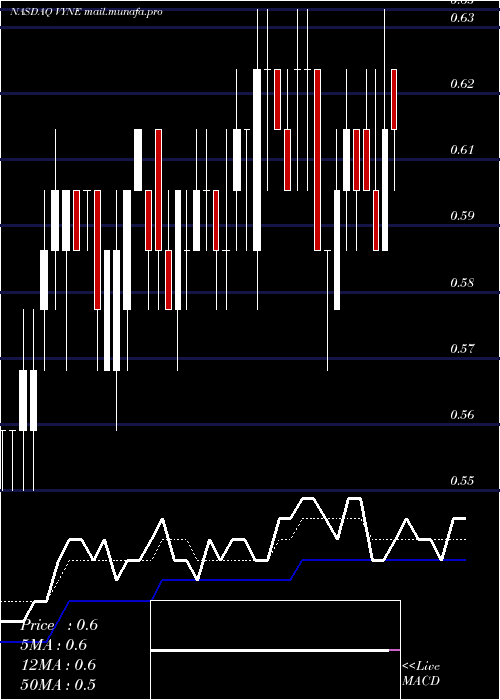500x700 pixels.
Task: Click the '5MA : 0.6' readout
Action: tap(54, 645)
